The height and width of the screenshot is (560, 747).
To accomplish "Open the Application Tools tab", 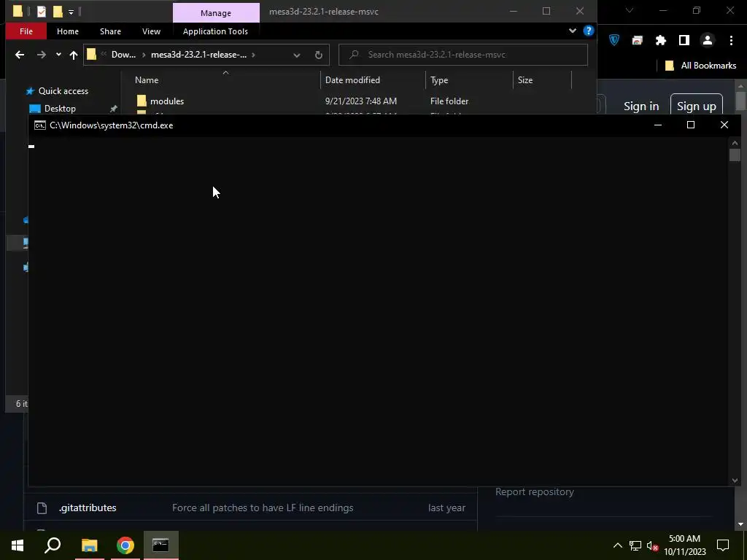I will 215,31.
